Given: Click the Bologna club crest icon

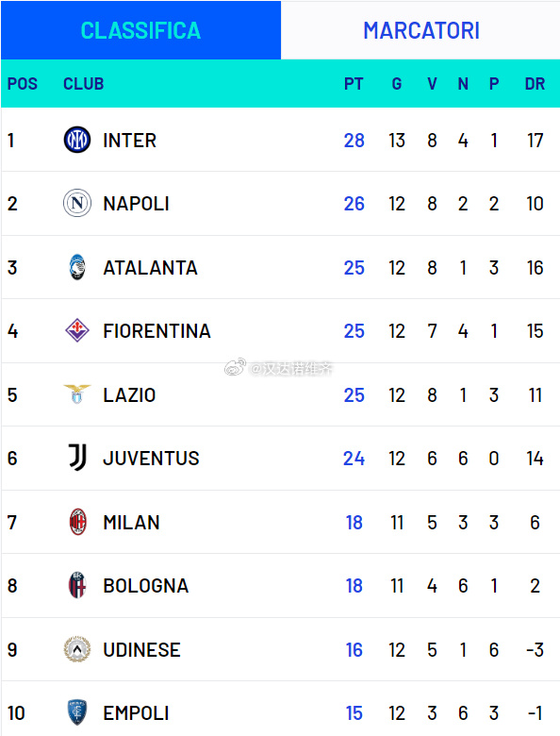Looking at the screenshot, I should (x=77, y=585).
